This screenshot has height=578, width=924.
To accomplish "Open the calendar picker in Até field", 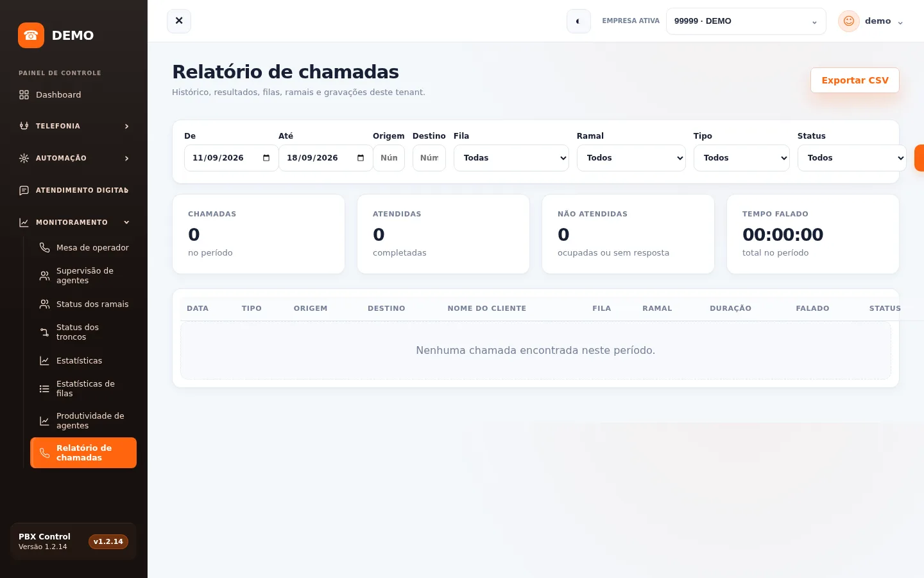I will [x=361, y=158].
